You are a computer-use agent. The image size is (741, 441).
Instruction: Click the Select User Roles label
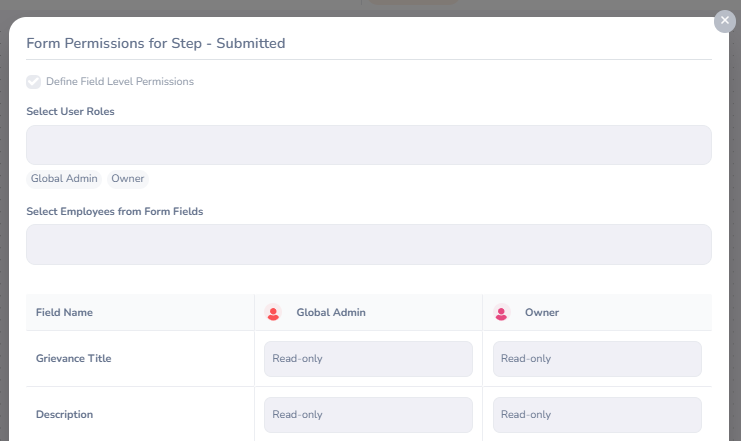tap(70, 112)
